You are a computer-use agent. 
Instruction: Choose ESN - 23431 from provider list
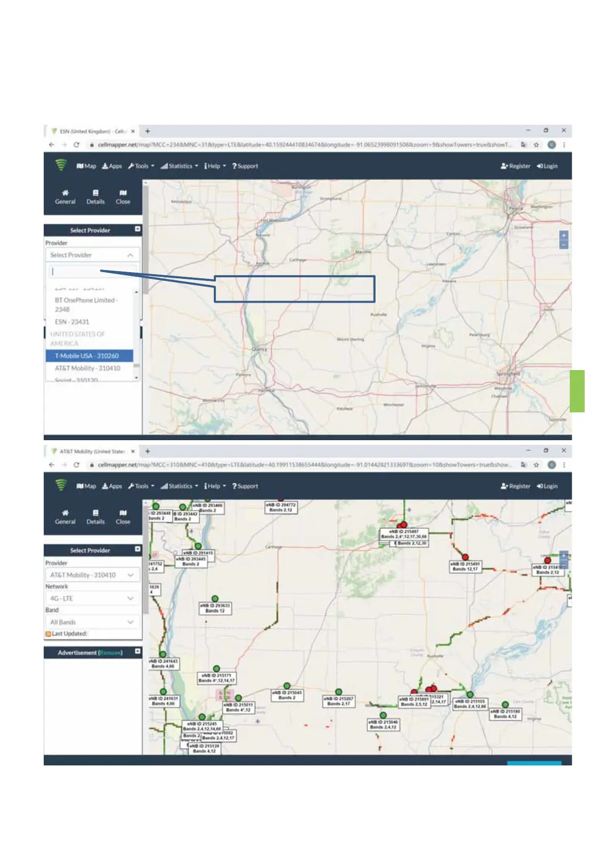pyautogui.click(x=90, y=322)
